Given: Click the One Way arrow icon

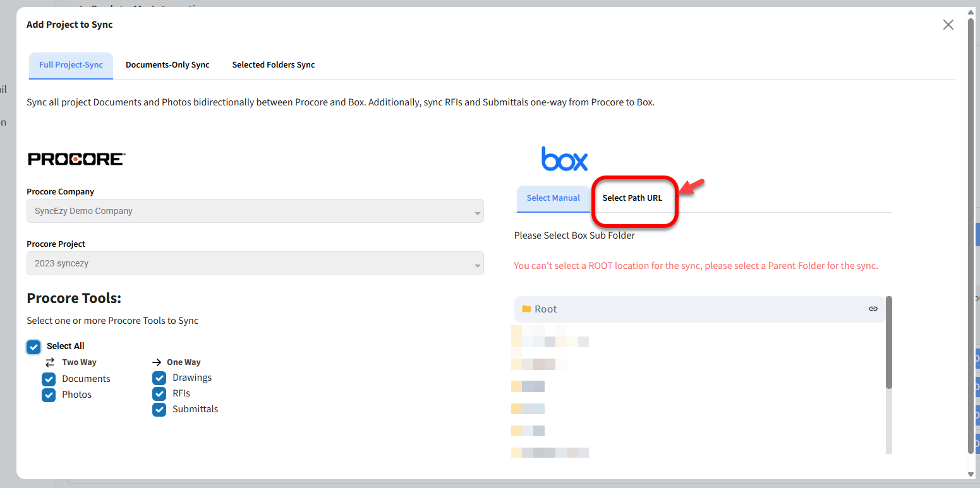Looking at the screenshot, I should tap(157, 362).
